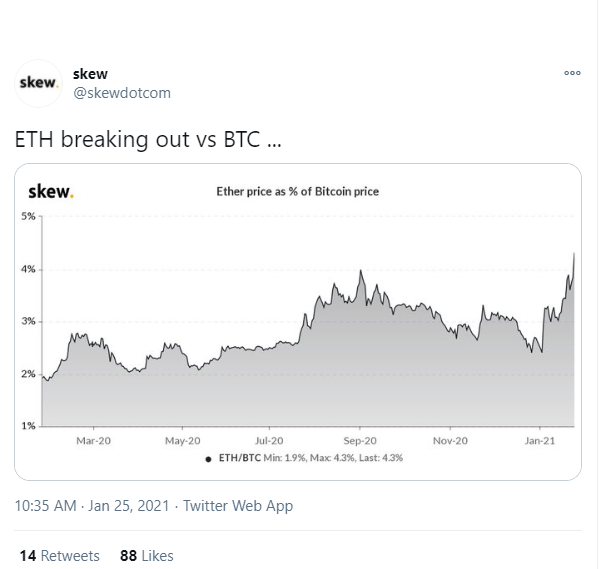Screen dimensions: 613x569
Task: Open the skew display name link
Action: coord(90,74)
